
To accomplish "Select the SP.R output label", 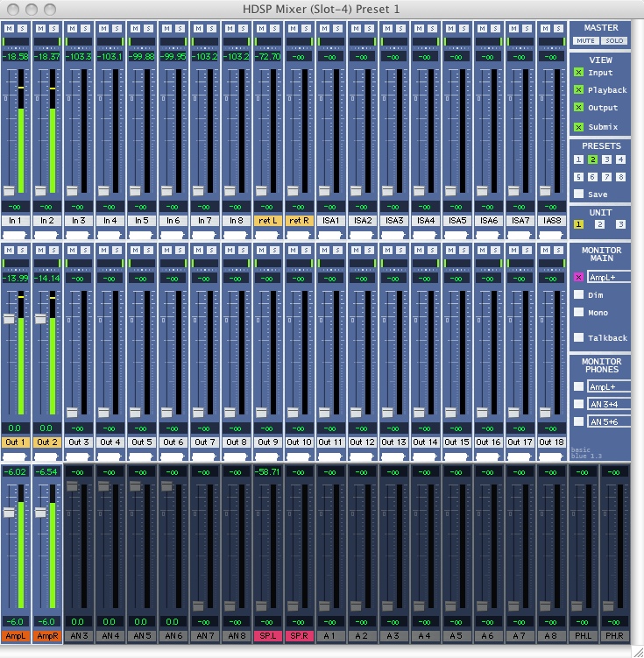I will pos(299,636).
